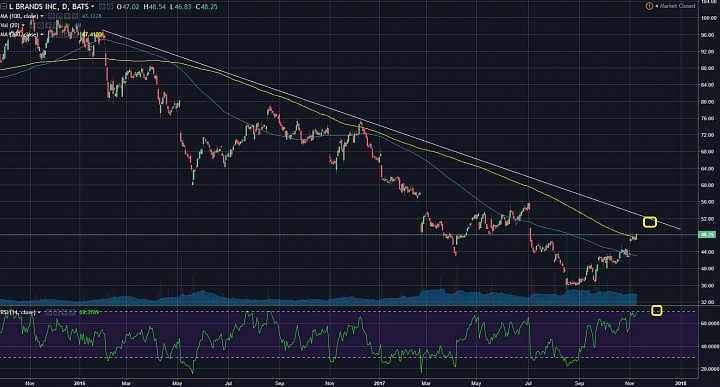Toggle visibility icon next to the symbol title
The width and height of the screenshot is (720, 387).
[x=102, y=6]
